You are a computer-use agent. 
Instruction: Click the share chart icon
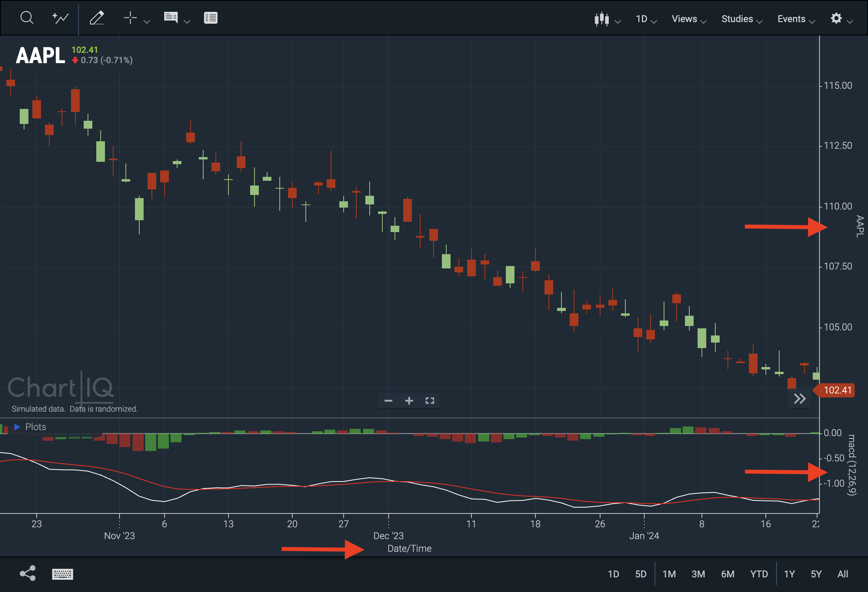28,573
